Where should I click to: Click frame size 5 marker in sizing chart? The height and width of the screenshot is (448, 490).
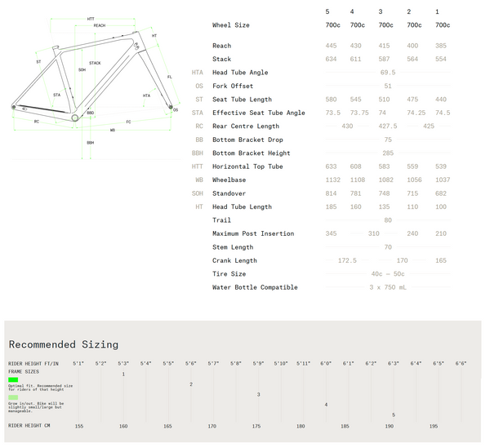[393, 415]
